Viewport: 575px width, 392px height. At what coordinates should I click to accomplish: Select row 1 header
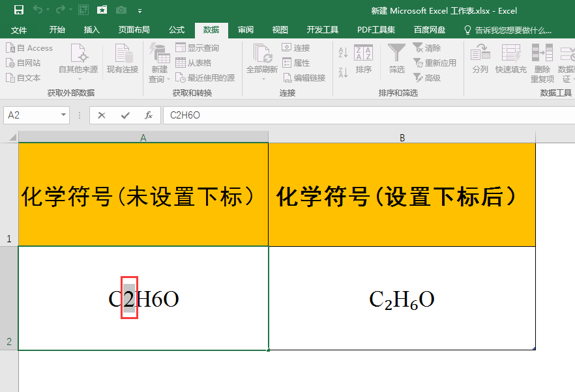point(9,195)
